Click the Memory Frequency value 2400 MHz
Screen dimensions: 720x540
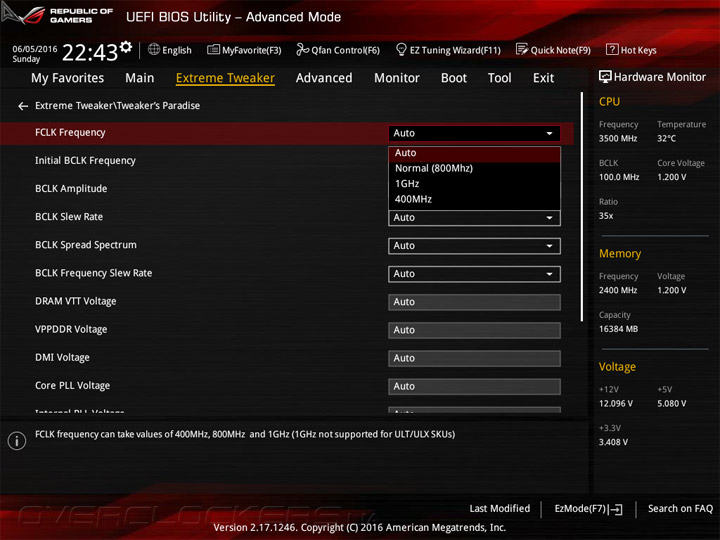tap(618, 290)
